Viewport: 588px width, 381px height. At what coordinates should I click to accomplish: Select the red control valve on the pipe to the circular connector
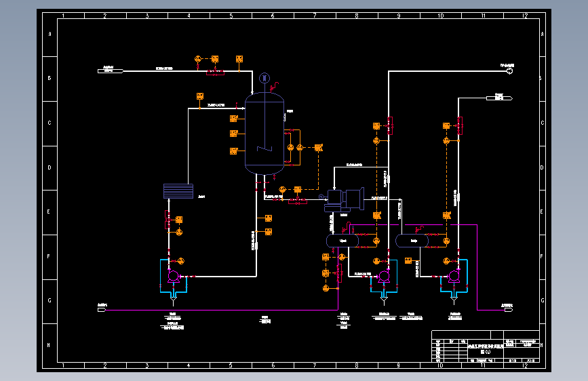click(390, 125)
